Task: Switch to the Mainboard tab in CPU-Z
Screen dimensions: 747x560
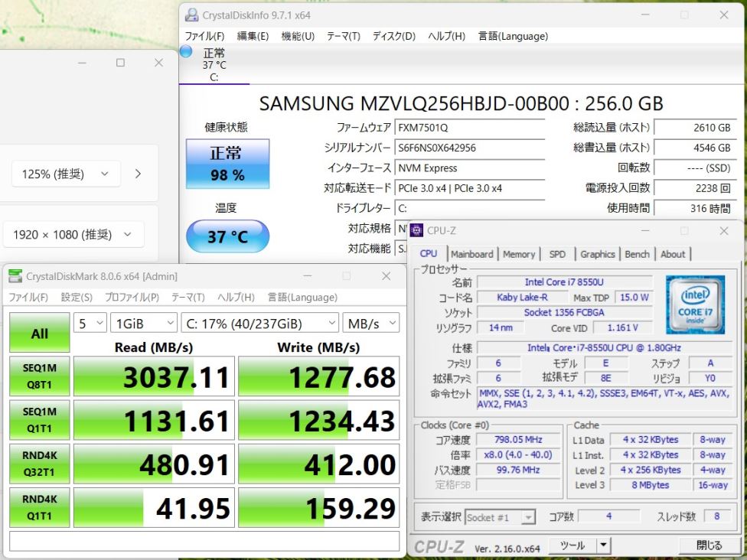Action: [x=471, y=254]
